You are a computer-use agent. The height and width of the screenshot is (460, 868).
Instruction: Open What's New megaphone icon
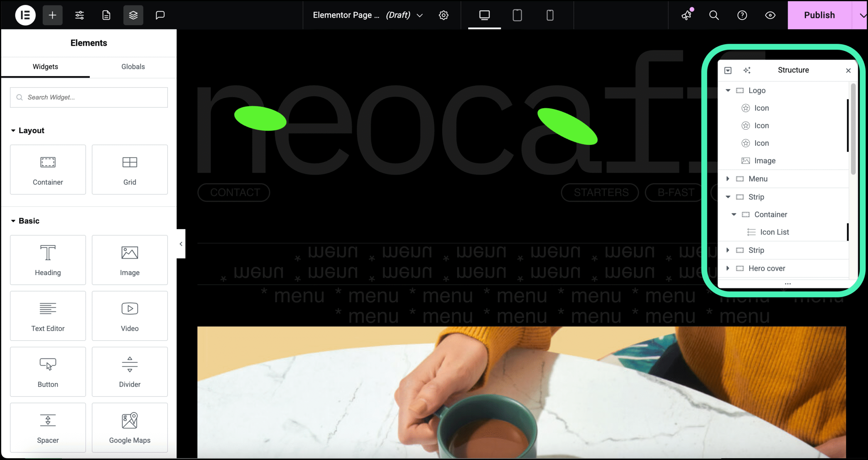click(x=687, y=15)
